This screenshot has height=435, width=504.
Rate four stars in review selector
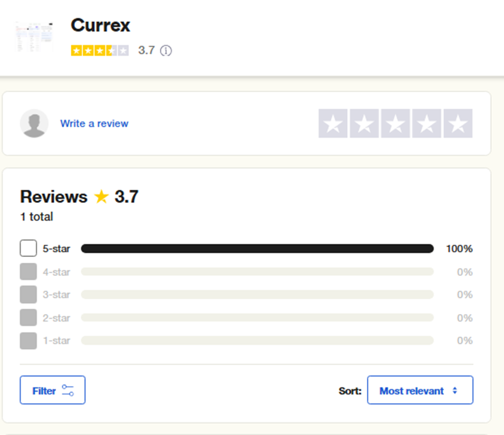pyautogui.click(x=427, y=123)
